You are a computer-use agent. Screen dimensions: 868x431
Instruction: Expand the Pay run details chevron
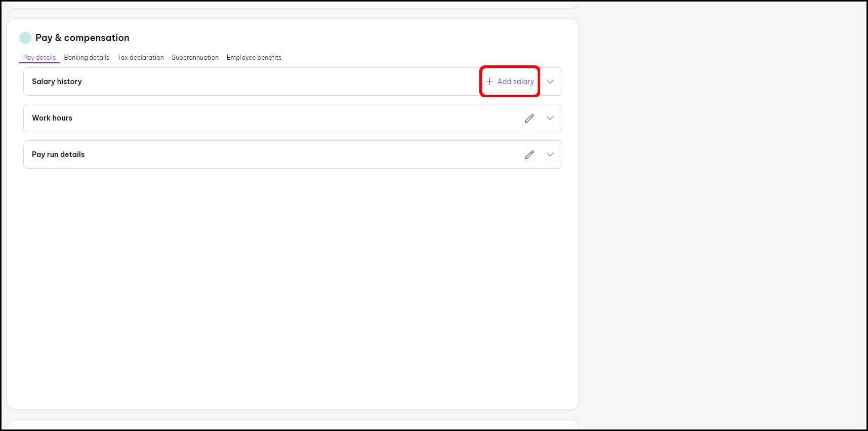[x=550, y=154]
